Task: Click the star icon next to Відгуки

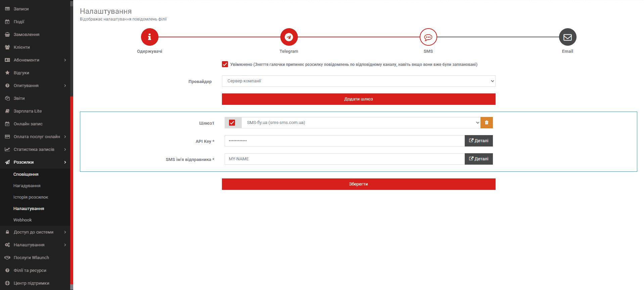Action: pos(7,73)
